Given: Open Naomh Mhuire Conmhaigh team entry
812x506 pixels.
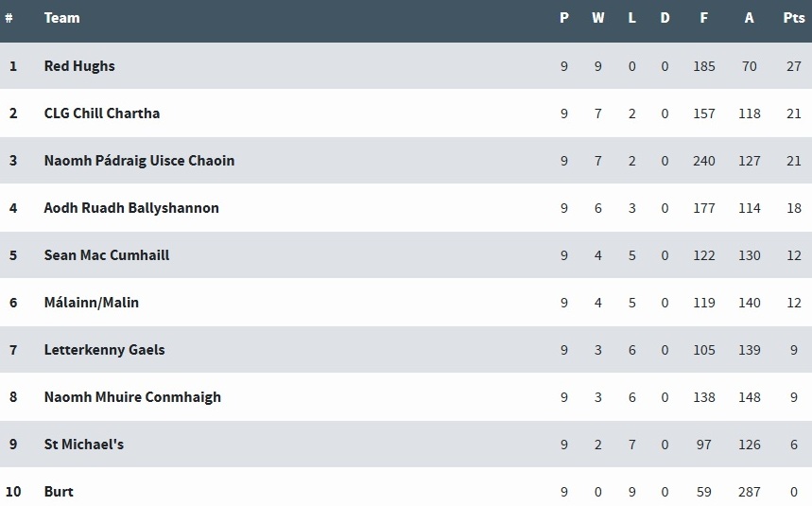Looking at the screenshot, I should click(x=132, y=397).
